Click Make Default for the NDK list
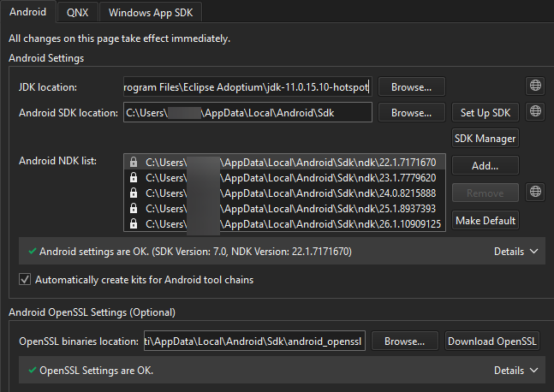Image resolution: width=554 pixels, height=392 pixels. [x=485, y=220]
